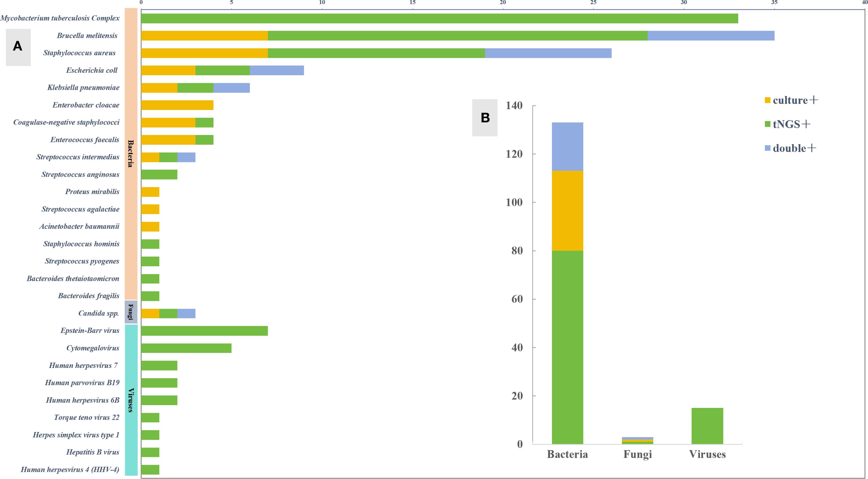Select the 'Escherichia coll' label
The height and width of the screenshot is (479, 868).
[x=92, y=71]
